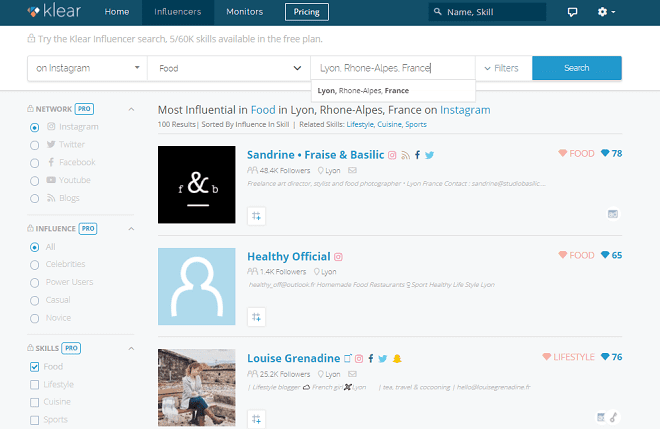Screen dimensions: 660x429
Task: Open Louise Grenadine's photo thumbnail
Action: pyautogui.click(x=197, y=387)
